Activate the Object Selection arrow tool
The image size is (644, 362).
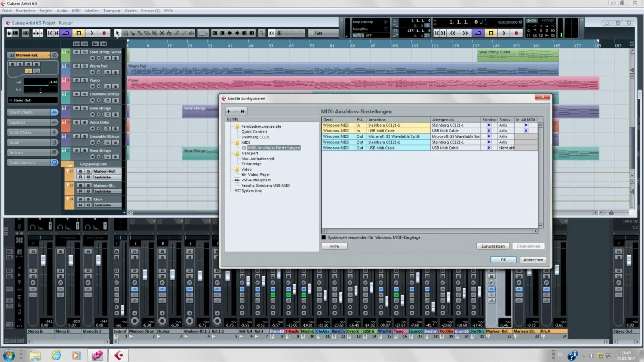[x=117, y=33]
